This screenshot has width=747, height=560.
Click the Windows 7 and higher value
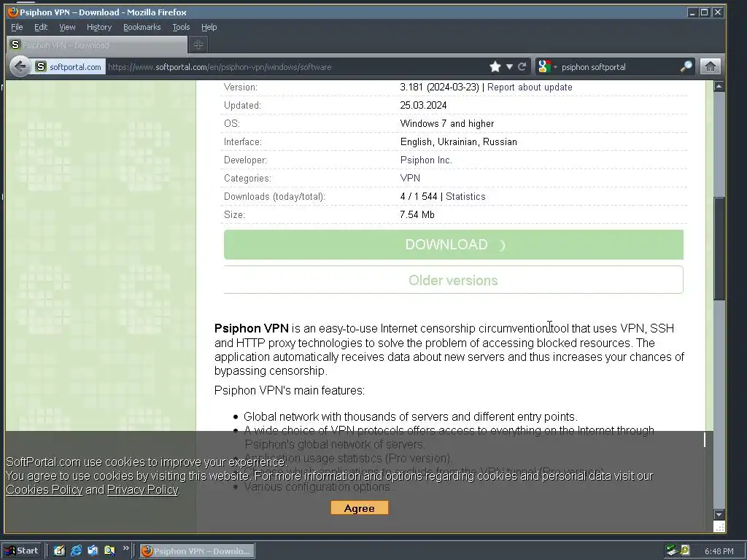(447, 124)
